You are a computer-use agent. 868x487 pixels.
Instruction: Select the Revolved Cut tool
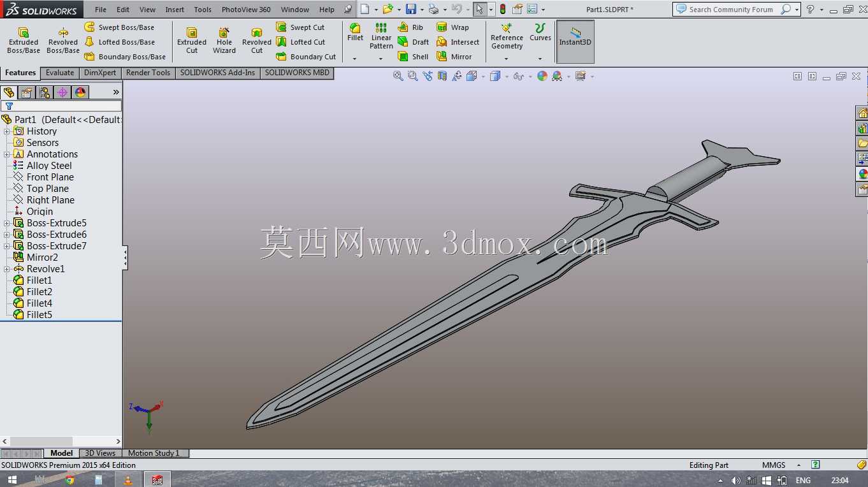[257, 41]
